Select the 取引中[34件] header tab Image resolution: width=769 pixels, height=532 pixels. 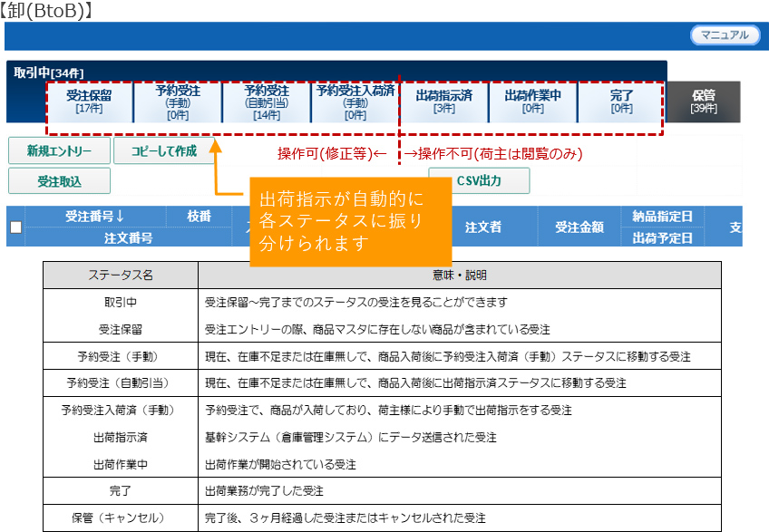click(x=49, y=73)
